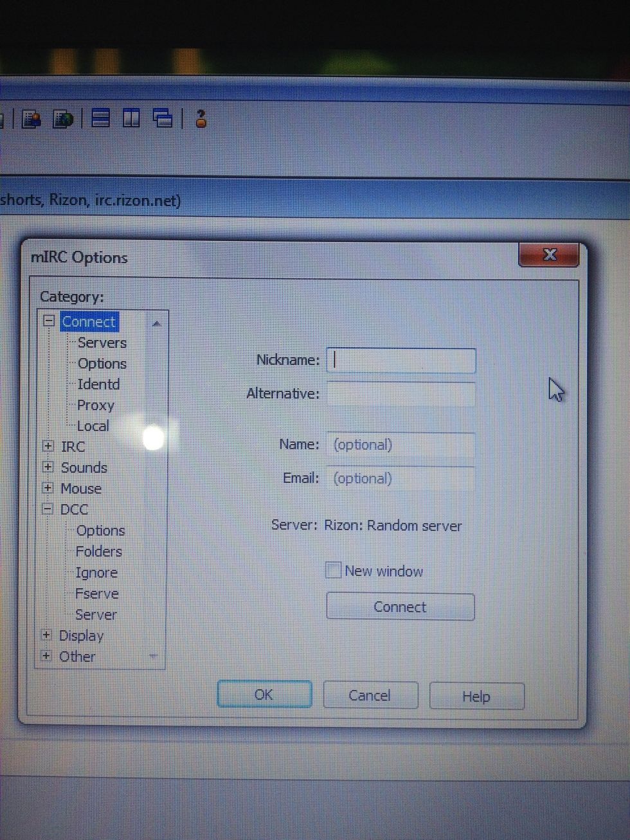The width and height of the screenshot is (630, 840).
Task: Expand the IRC category
Action: click(48, 446)
